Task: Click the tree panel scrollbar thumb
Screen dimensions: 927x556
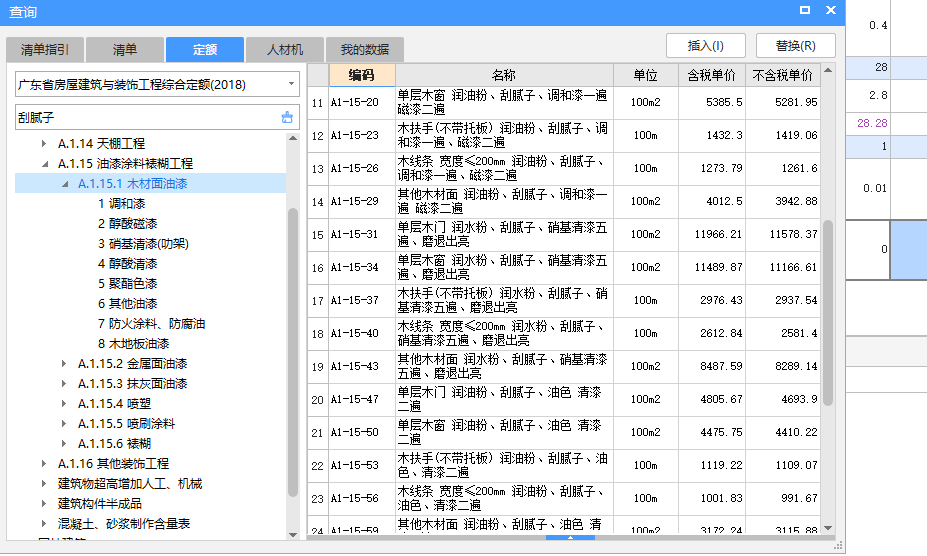Action: (293, 353)
